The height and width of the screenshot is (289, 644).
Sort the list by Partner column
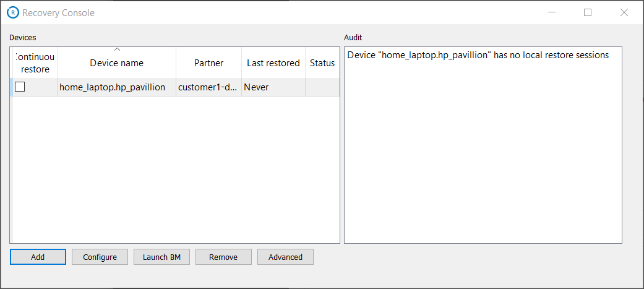point(208,63)
